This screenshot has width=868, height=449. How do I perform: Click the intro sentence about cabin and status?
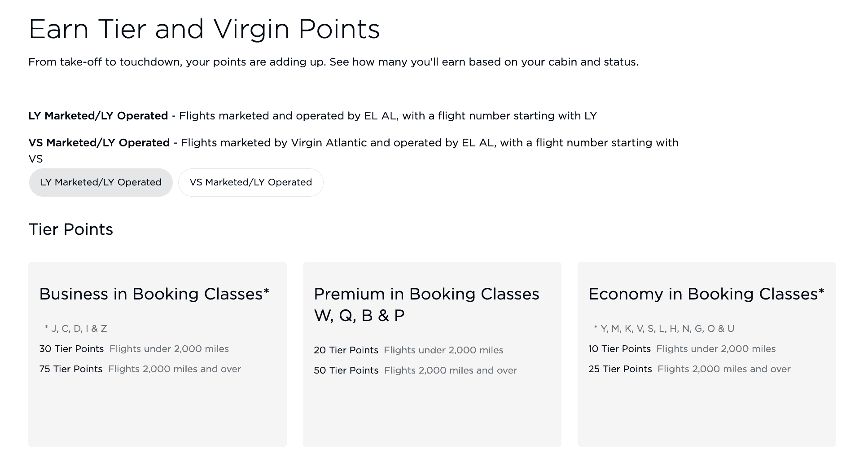coord(333,62)
